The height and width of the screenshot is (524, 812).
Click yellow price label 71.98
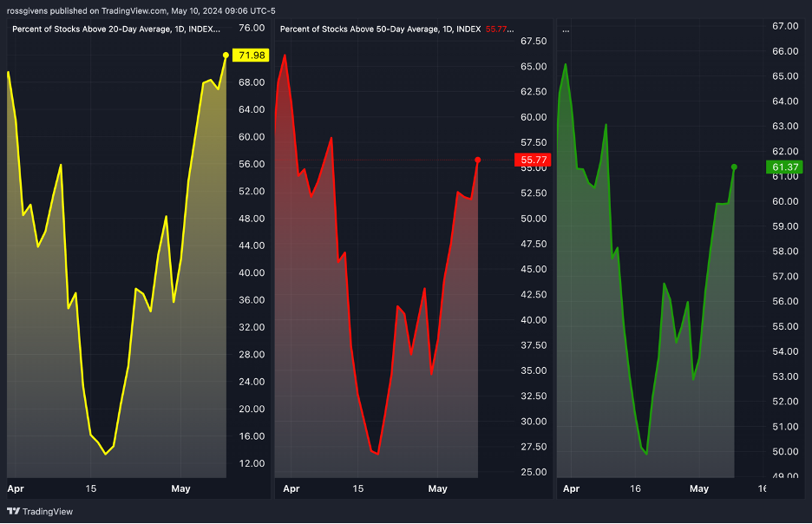pos(252,56)
